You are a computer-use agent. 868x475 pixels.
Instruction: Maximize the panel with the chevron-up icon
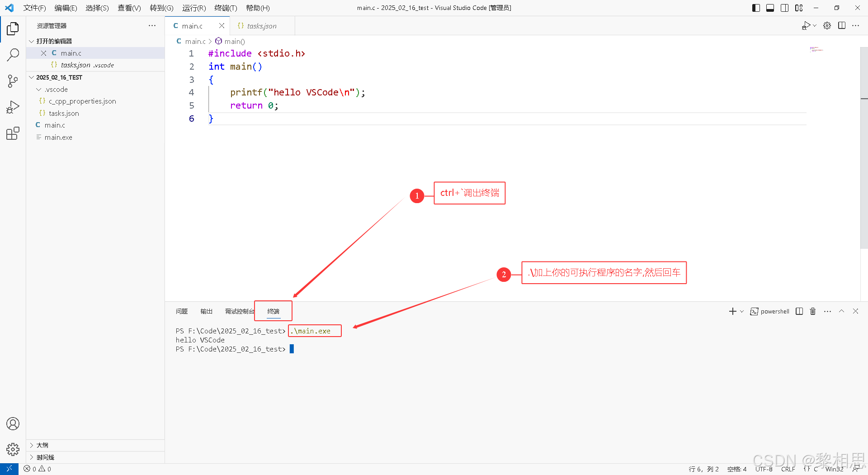coord(842,311)
